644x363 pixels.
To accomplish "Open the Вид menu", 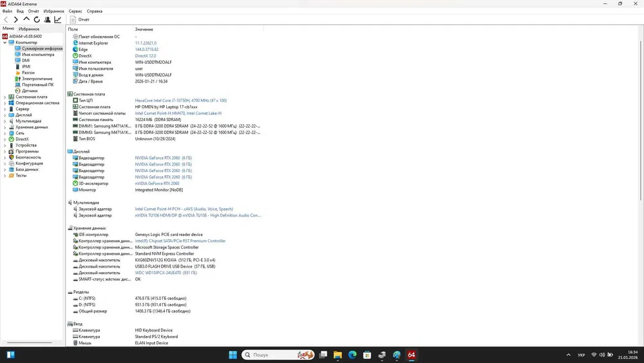I will pos(20,11).
